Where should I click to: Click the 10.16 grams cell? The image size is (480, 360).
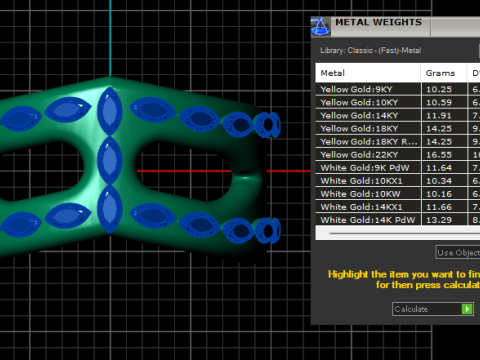(444, 194)
